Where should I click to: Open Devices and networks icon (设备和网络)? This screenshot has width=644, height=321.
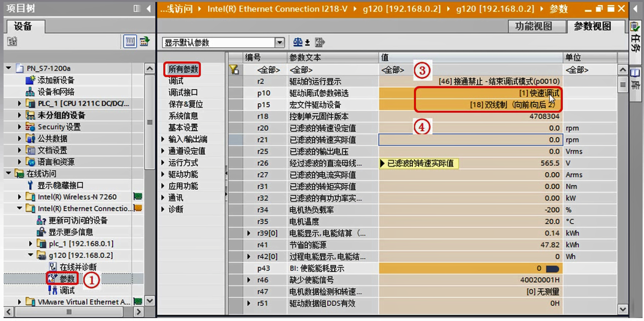[x=31, y=92]
